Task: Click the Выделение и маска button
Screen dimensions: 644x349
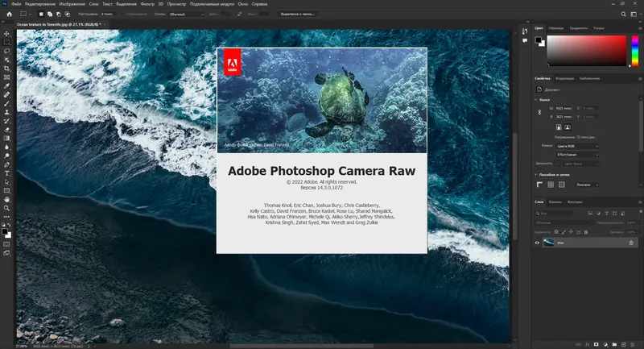Action: pos(297,14)
